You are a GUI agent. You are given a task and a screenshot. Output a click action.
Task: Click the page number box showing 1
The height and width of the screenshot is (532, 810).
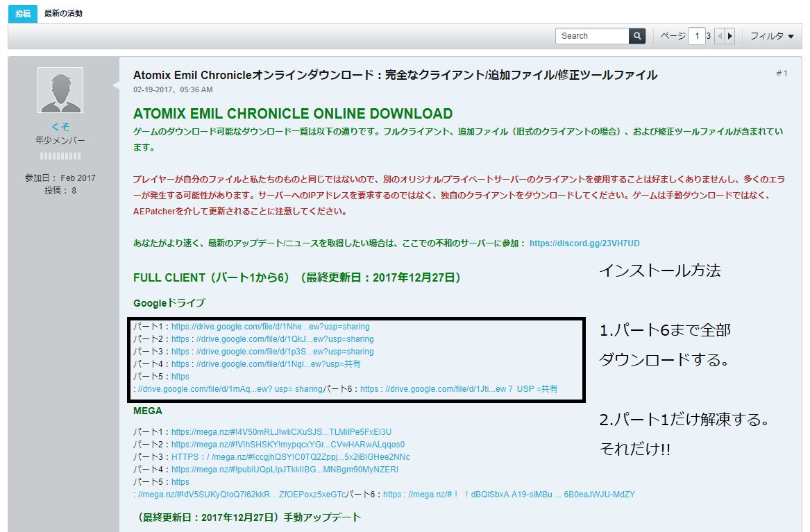click(x=696, y=36)
